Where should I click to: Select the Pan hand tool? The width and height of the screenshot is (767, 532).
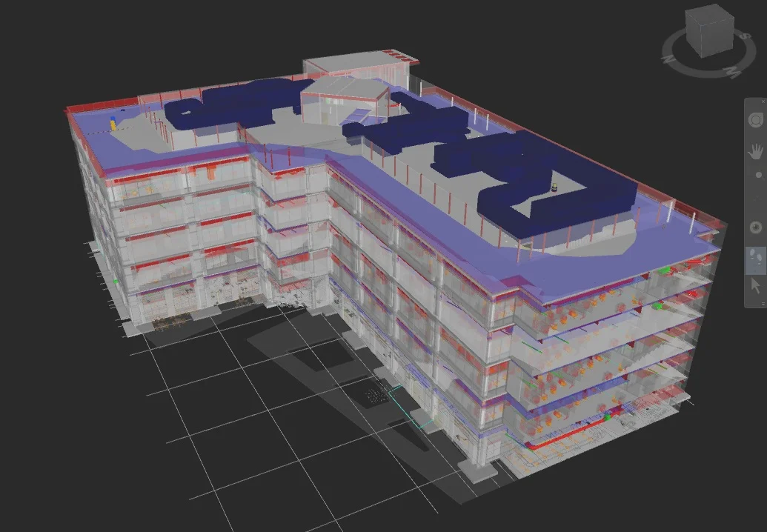pos(756,151)
